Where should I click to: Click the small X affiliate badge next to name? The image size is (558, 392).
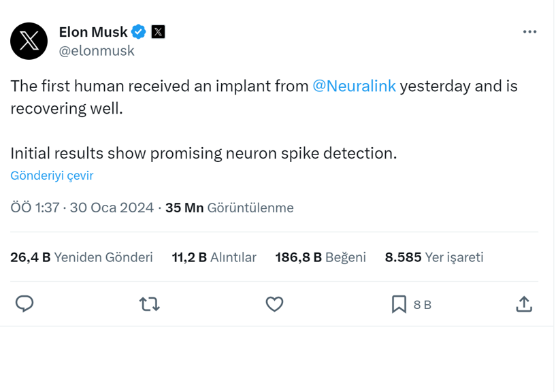pyautogui.click(x=158, y=31)
